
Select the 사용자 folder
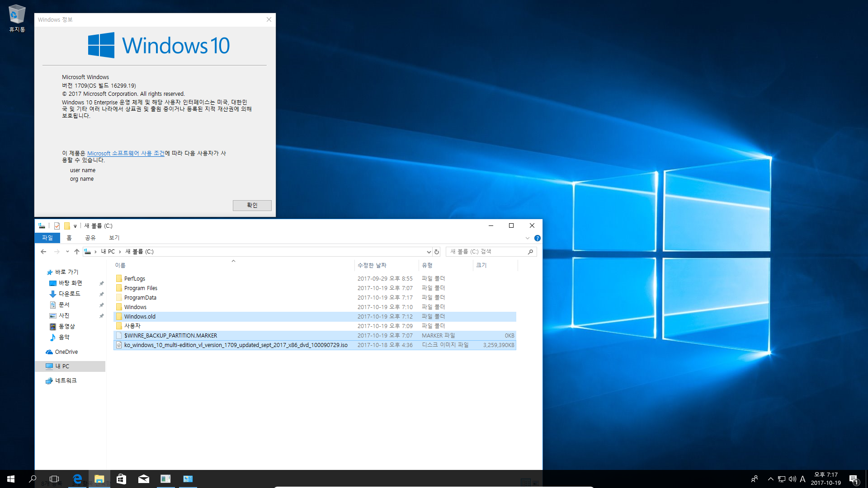(x=315, y=326)
